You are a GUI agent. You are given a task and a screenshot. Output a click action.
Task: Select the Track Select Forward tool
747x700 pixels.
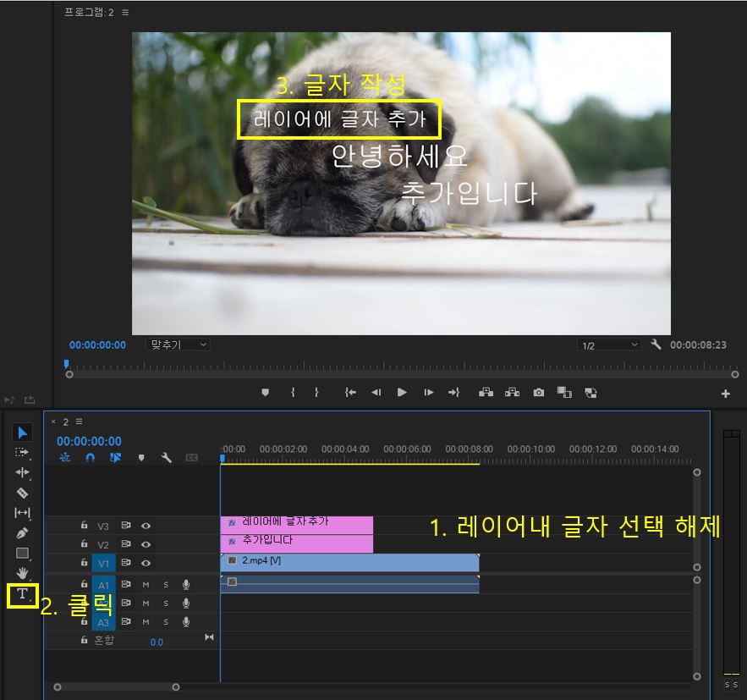tap(22, 453)
